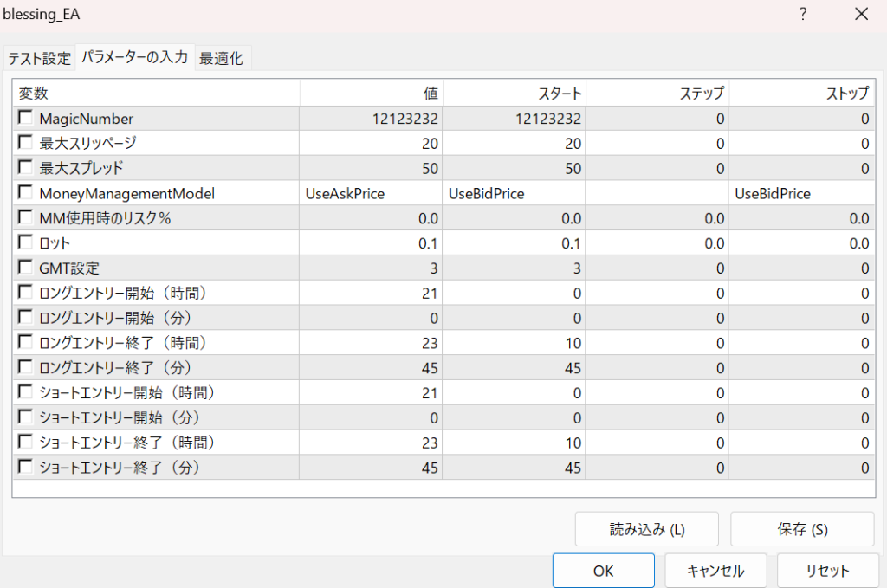Check the 最大スリッページ row checkbox
This screenshot has height=588, width=887.
point(25,142)
